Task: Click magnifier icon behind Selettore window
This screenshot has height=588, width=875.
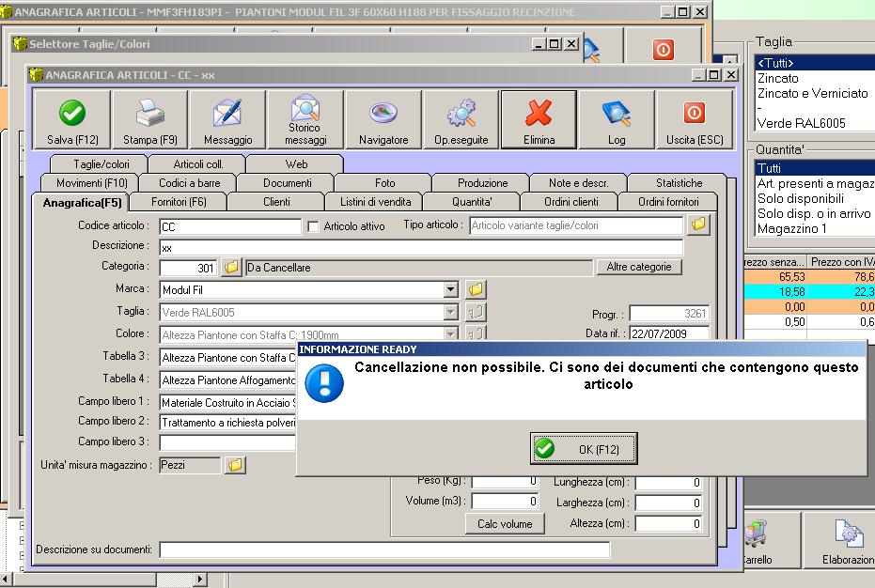Action: (591, 52)
